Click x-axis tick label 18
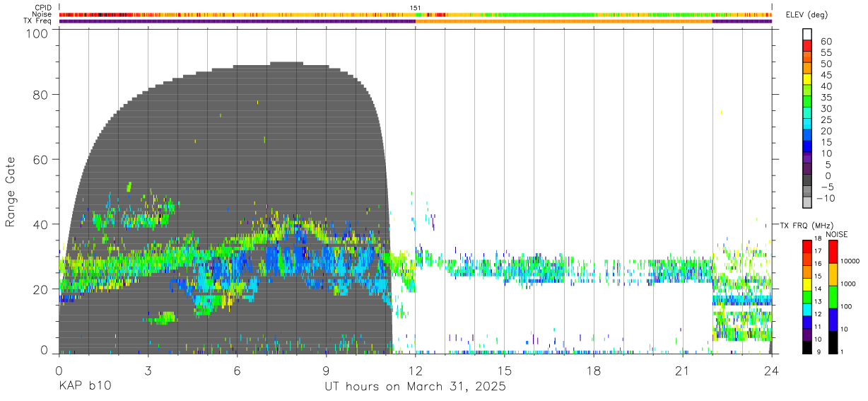This screenshot has height=401, width=868. [x=594, y=371]
